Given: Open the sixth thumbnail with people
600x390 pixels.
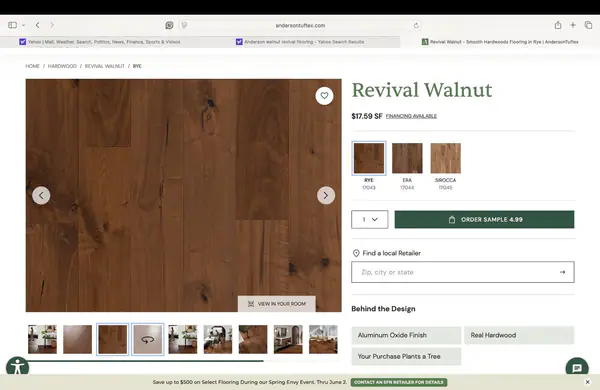Looking at the screenshot, I should [218, 339].
